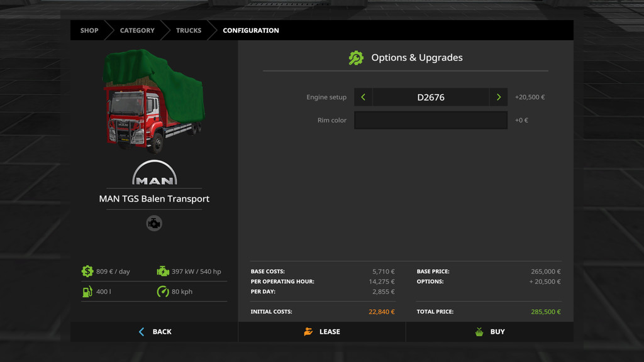Go to SHOP breadcrumb
The width and height of the screenshot is (644, 362).
tap(89, 30)
